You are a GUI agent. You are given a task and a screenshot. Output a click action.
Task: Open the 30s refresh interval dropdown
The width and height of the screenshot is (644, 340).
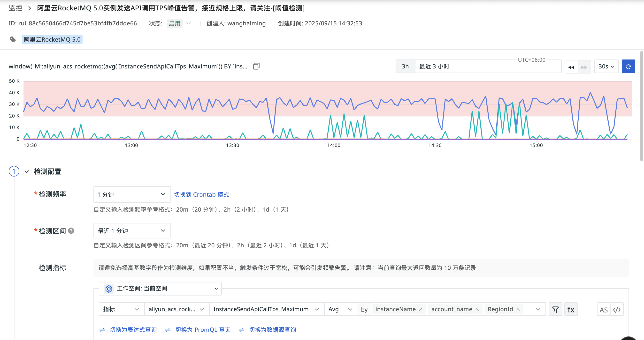point(606,67)
